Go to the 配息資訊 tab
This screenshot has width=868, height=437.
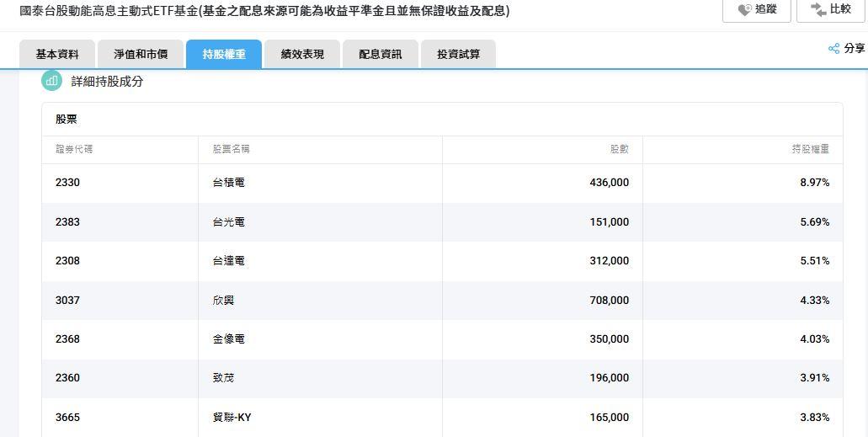tap(381, 54)
